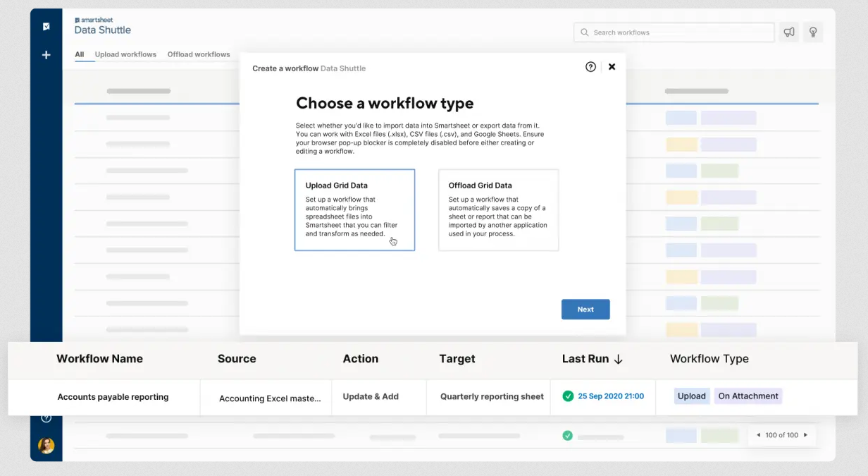Click the Update & Add action cell

click(x=371, y=396)
